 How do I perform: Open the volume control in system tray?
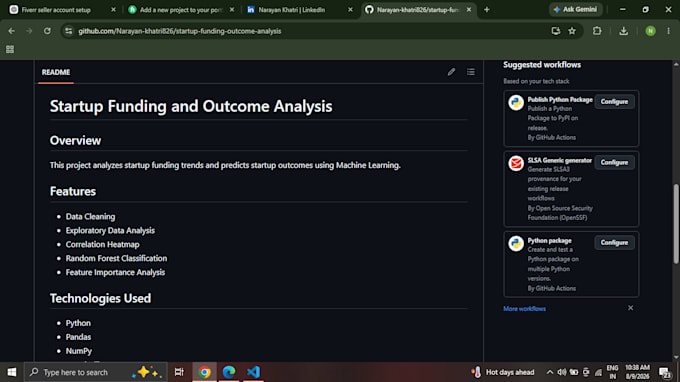coord(562,372)
